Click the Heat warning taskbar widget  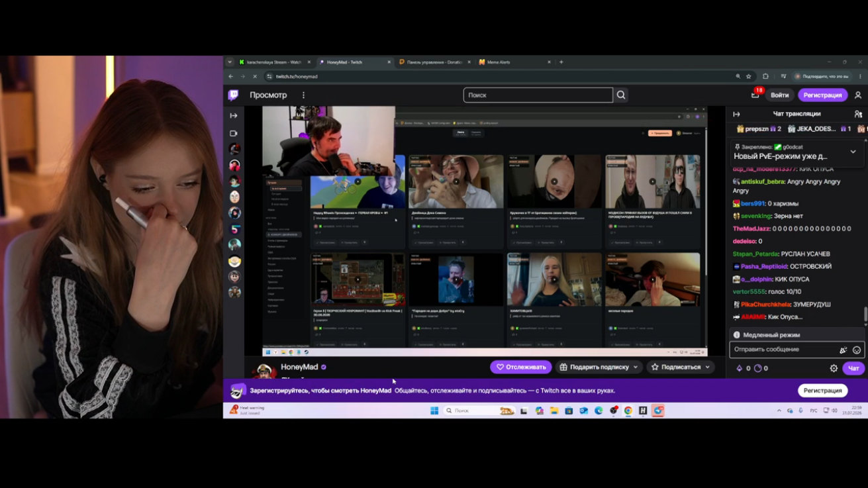(248, 411)
